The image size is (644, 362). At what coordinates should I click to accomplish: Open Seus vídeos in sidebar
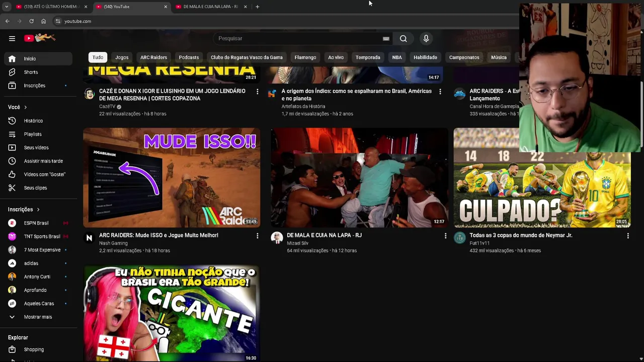click(38, 147)
